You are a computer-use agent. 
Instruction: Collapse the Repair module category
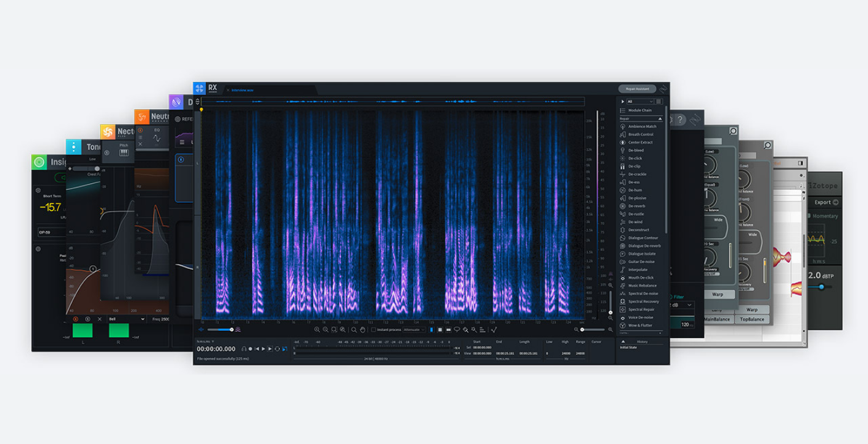coord(660,118)
